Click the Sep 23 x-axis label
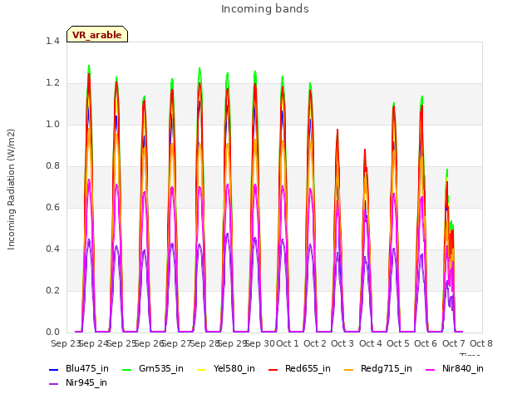The image size is (532, 399). click(x=66, y=343)
